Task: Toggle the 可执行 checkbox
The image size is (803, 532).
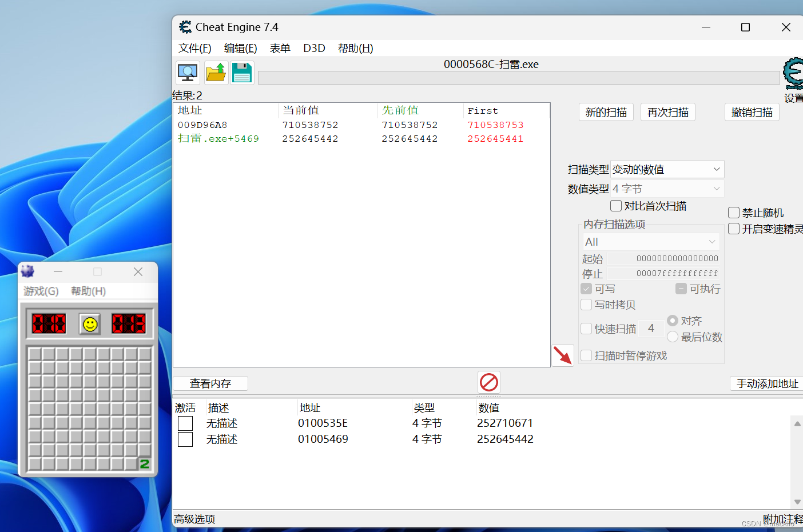Action: pos(681,289)
